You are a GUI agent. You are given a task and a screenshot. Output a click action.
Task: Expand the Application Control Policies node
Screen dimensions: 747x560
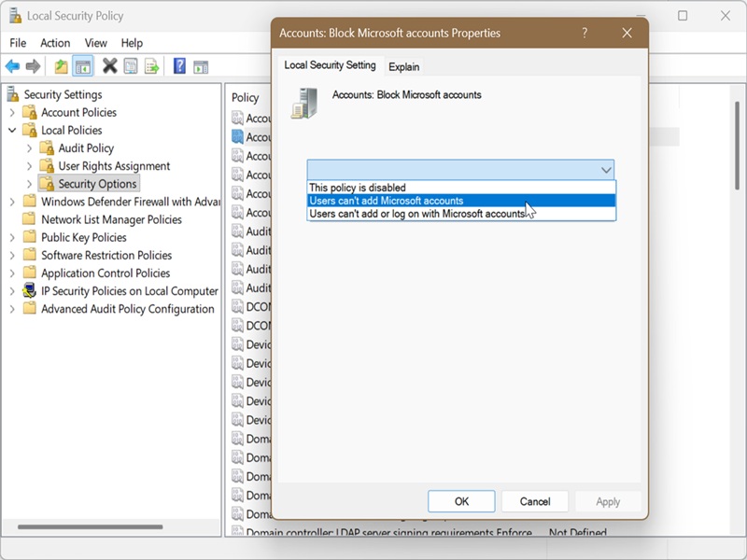(x=12, y=273)
